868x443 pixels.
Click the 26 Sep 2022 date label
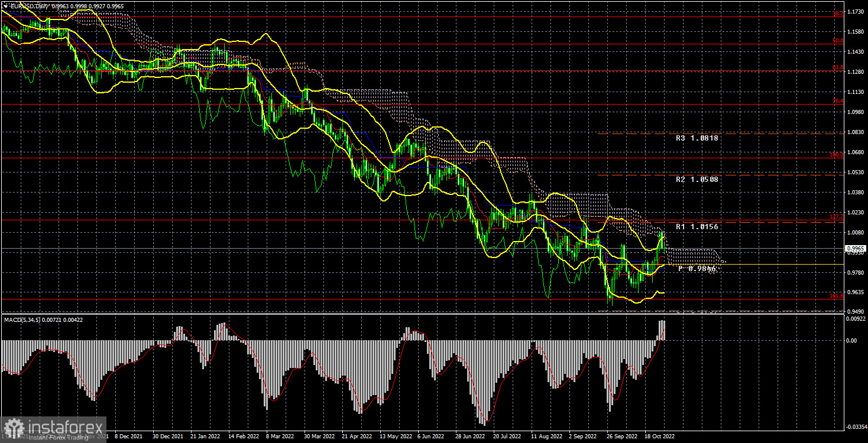622,437
